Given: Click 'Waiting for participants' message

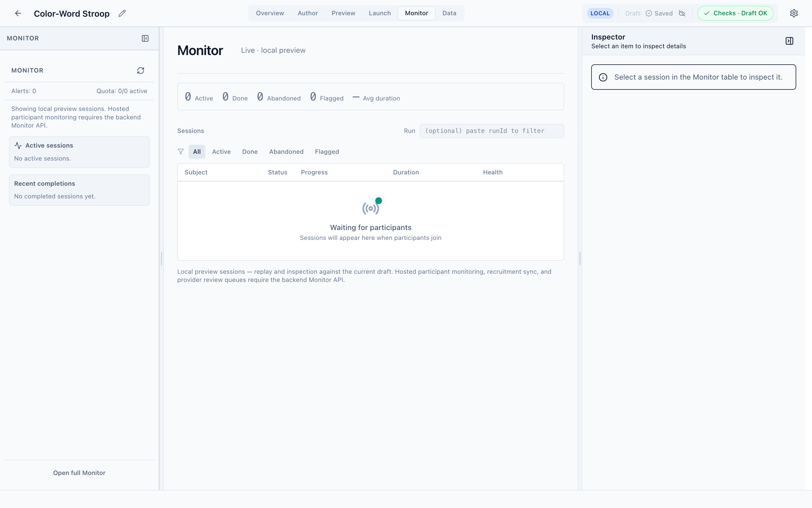Looking at the screenshot, I should [370, 227].
